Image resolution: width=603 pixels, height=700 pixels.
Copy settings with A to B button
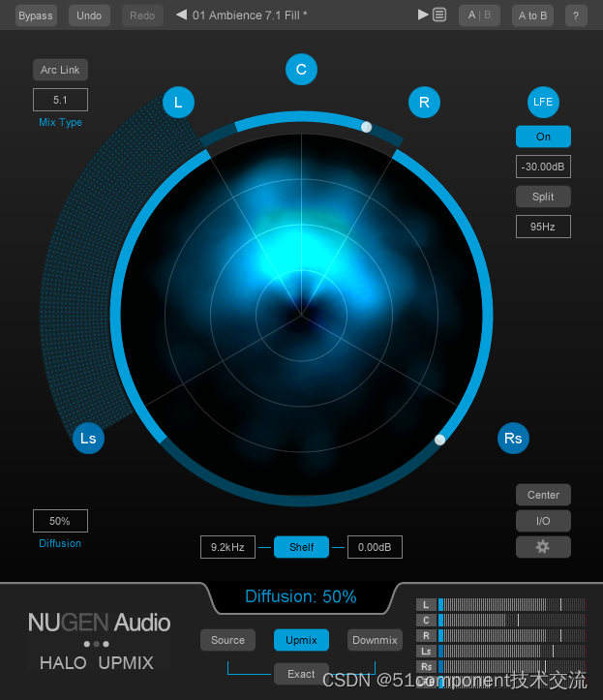(532, 15)
